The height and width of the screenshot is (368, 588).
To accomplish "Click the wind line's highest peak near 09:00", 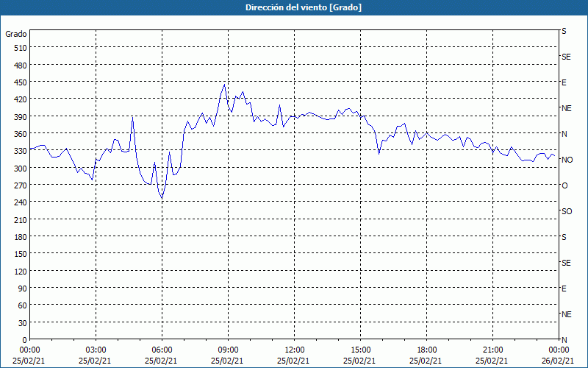I will point(224,85).
